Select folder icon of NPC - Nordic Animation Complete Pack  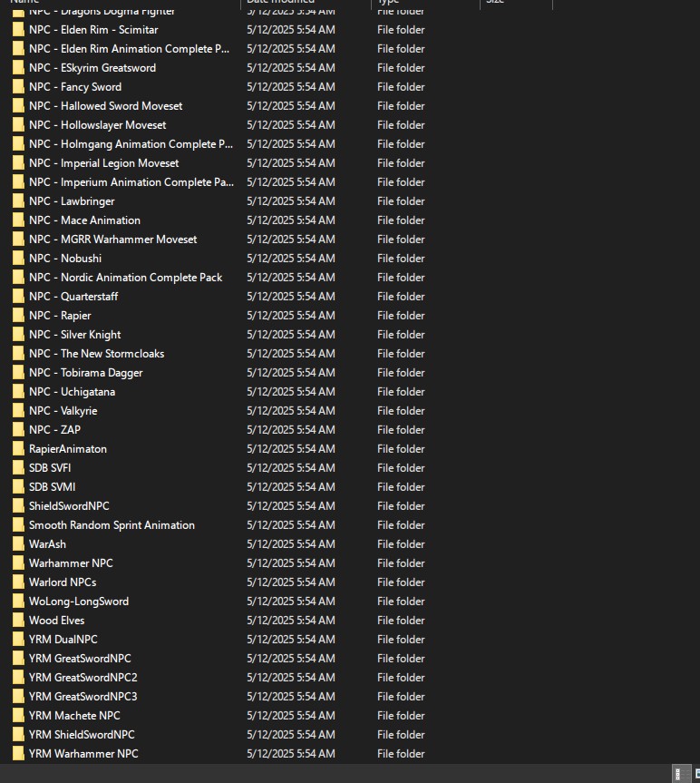coord(18,278)
